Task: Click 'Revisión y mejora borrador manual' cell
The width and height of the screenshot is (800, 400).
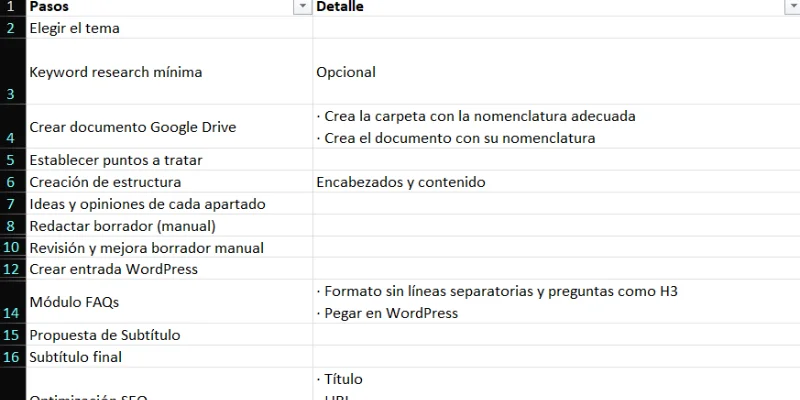Action: [x=169, y=247]
